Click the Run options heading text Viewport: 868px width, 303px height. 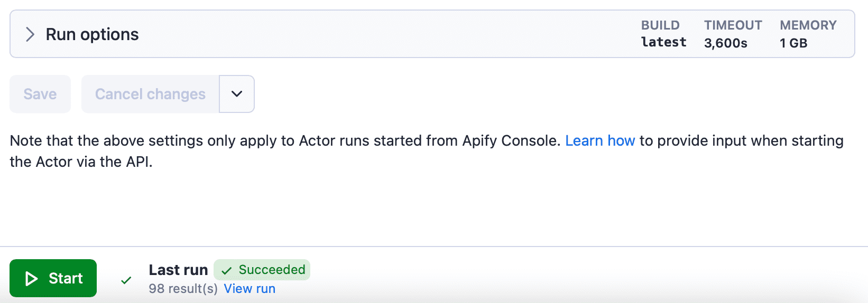[x=92, y=34]
